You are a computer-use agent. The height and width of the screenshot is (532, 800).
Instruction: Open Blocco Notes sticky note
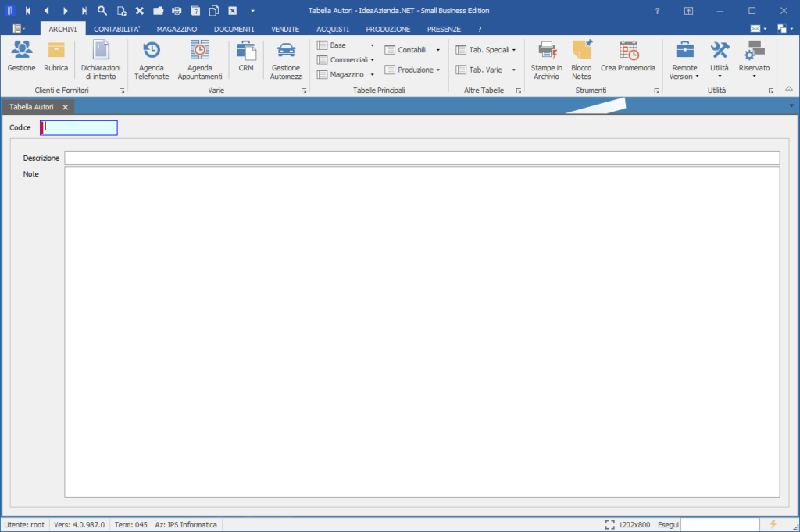pos(581,60)
